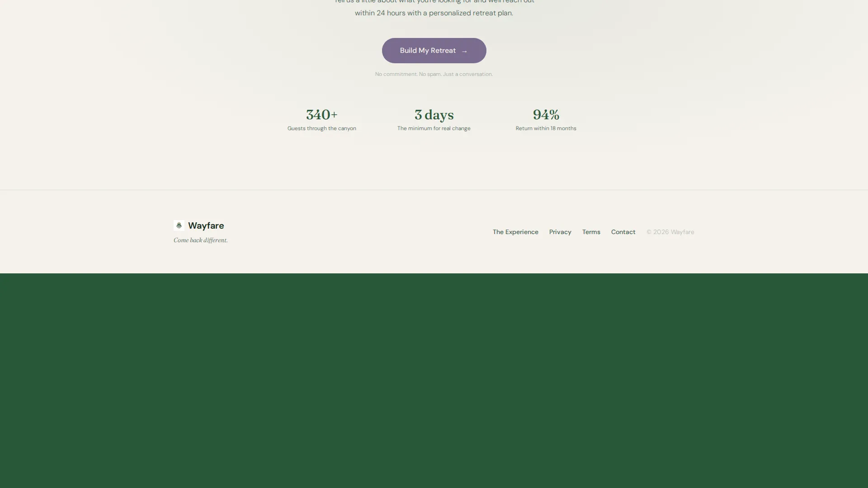Open the Privacy footer link
868x488 pixels.
(x=560, y=232)
